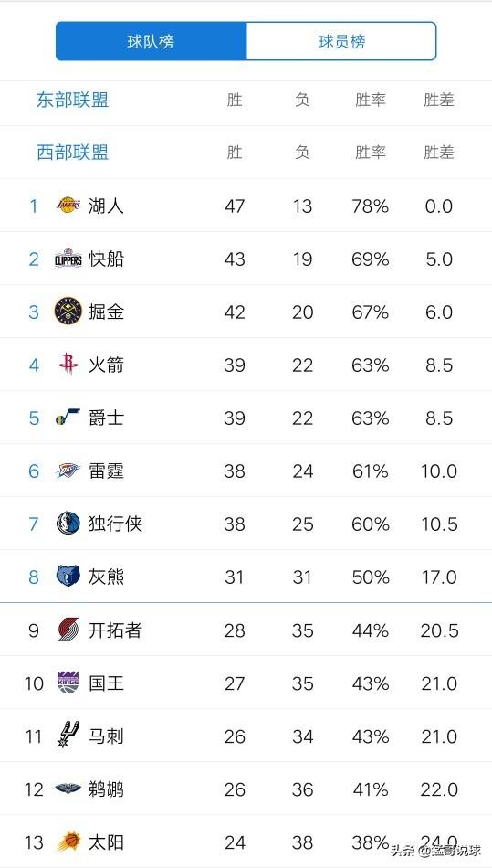The height and width of the screenshot is (868, 492).
Task: Expand the 东部联盟 section
Action: click(x=72, y=101)
